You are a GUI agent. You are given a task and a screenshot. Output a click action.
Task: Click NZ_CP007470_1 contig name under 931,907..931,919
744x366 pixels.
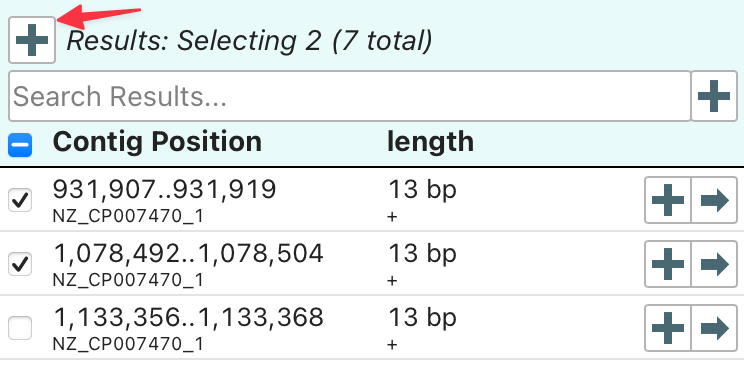click(128, 216)
